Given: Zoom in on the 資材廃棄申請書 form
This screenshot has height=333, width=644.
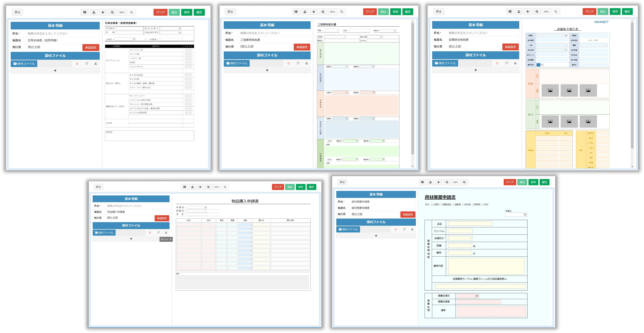Looking at the screenshot, I should [x=447, y=182].
